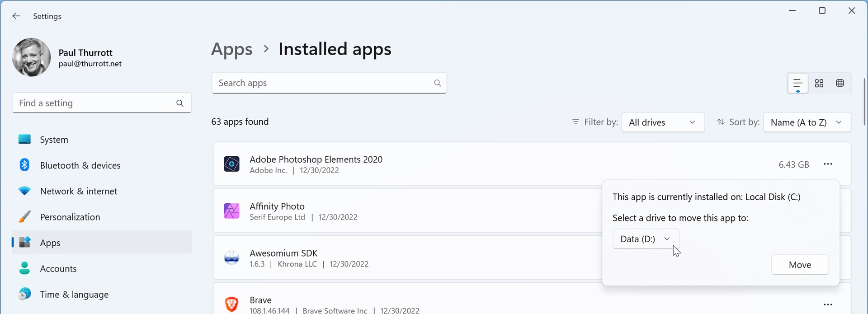Open more options for Adobe Photoshop Elements
This screenshot has width=868, height=314.
828,164
